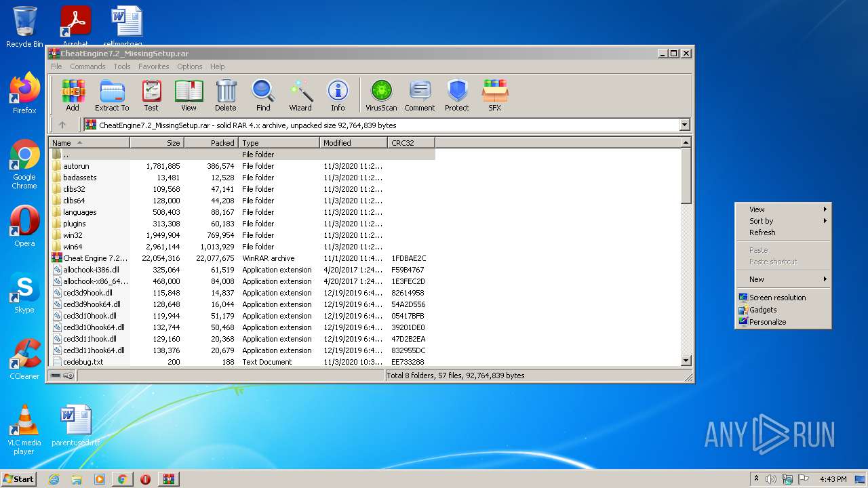Viewport: 868px width, 488px height.
Task: Sort by the Modified column header
Action: click(353, 143)
